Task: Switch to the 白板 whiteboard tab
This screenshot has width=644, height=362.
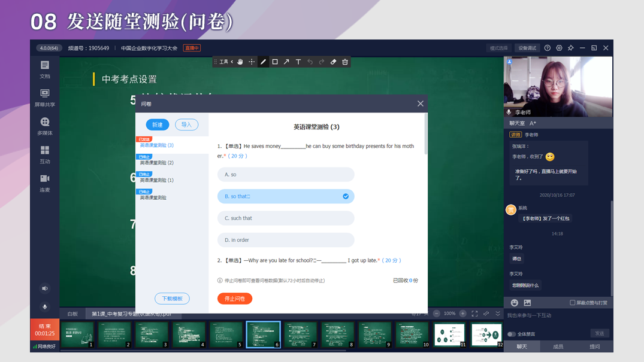Action: tap(72, 314)
